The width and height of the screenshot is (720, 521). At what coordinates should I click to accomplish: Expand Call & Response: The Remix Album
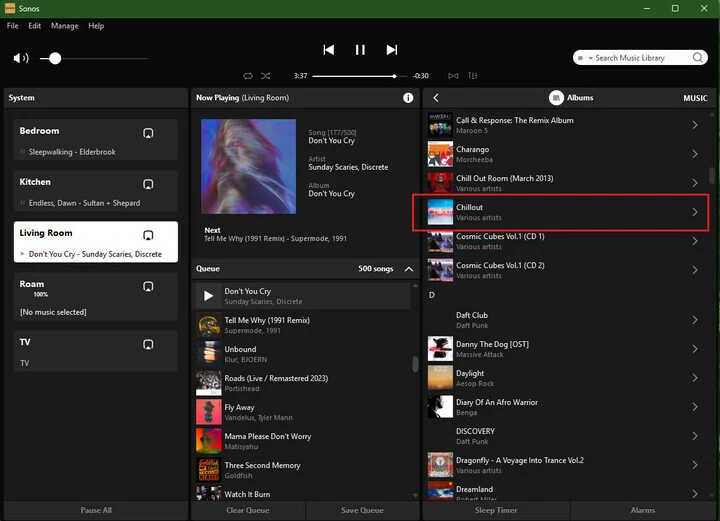click(x=695, y=125)
